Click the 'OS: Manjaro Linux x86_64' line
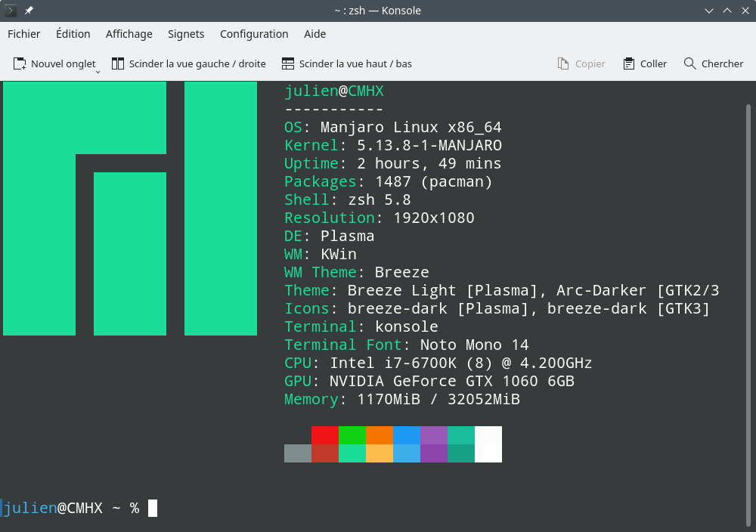The image size is (756, 532). coord(393,127)
